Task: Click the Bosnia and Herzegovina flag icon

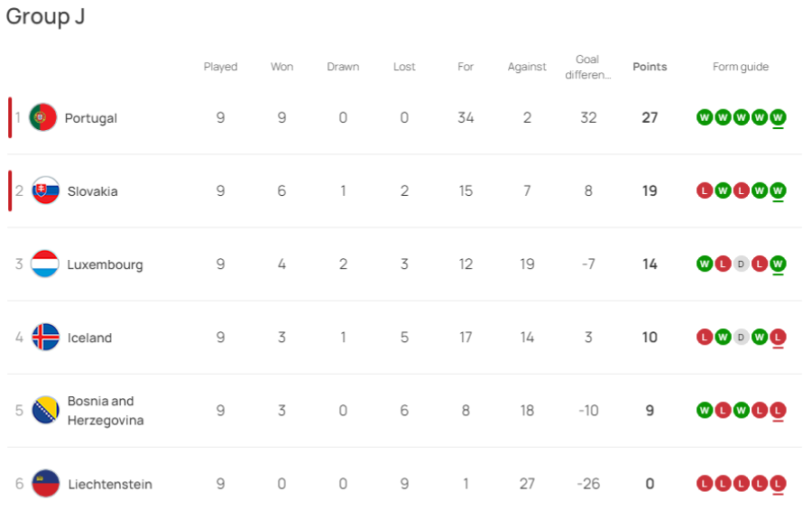Action: tap(46, 410)
